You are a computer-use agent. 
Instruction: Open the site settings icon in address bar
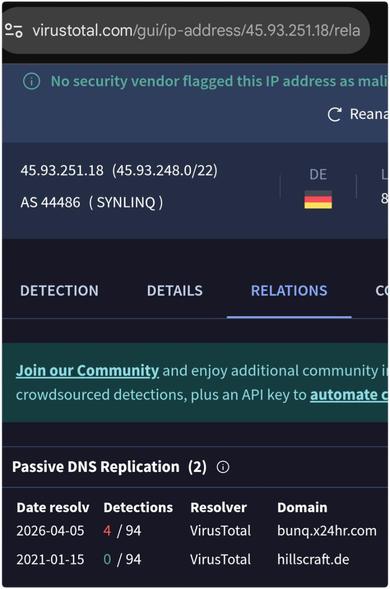pos(14,30)
